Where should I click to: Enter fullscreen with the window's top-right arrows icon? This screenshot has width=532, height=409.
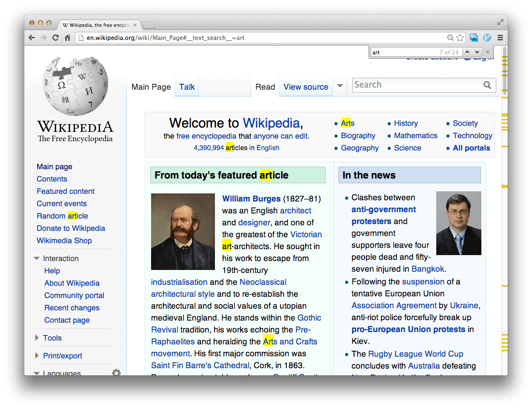pos(500,22)
